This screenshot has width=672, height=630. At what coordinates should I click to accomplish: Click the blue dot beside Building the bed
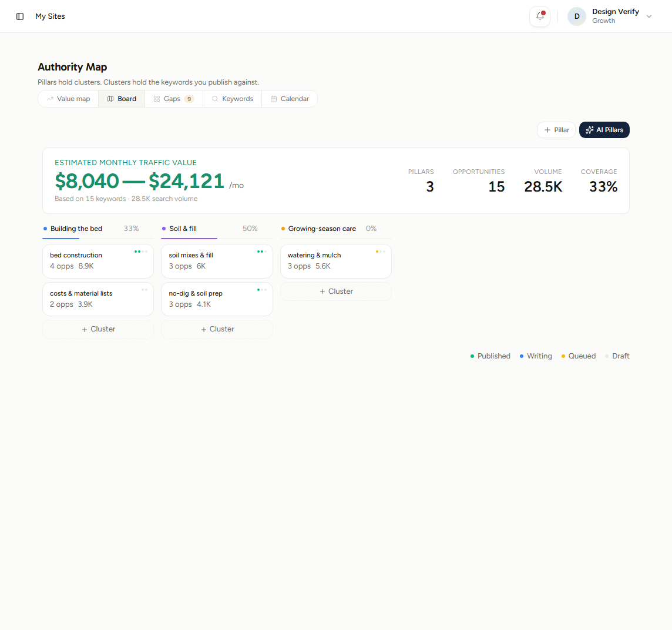click(x=45, y=229)
